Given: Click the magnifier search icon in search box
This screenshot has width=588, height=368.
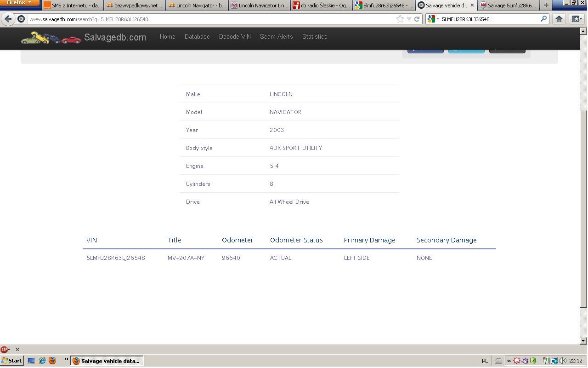Looking at the screenshot, I should click(x=543, y=19).
